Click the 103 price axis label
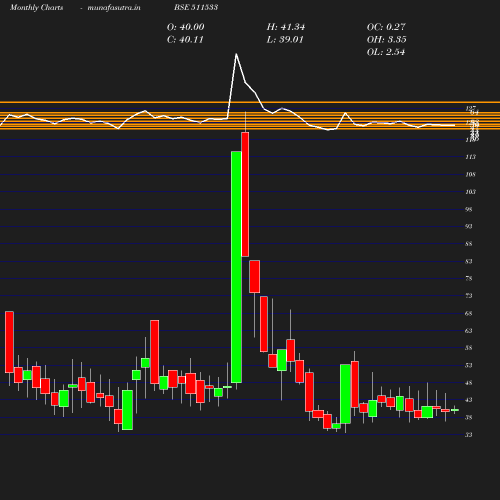The image size is (500, 500). click(x=470, y=192)
